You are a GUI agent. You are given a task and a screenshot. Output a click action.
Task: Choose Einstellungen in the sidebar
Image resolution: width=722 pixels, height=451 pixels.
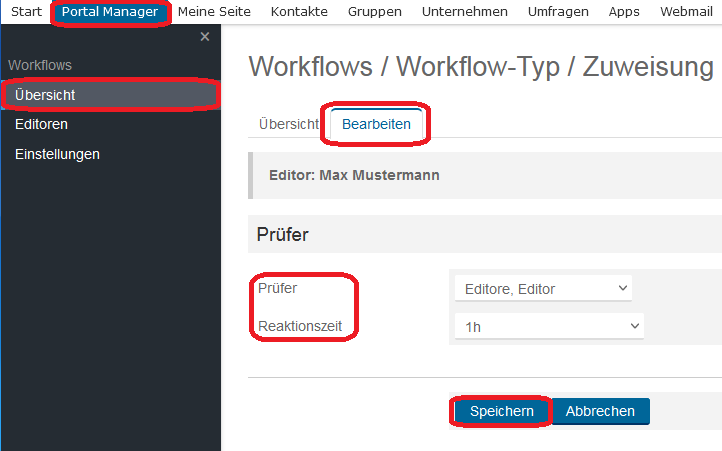[57, 154]
